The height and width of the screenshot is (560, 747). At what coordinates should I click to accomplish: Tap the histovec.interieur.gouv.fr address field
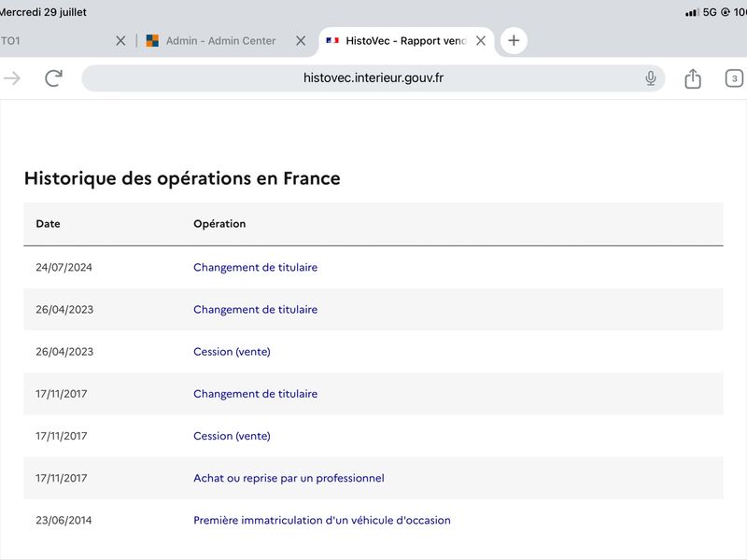[373, 78]
